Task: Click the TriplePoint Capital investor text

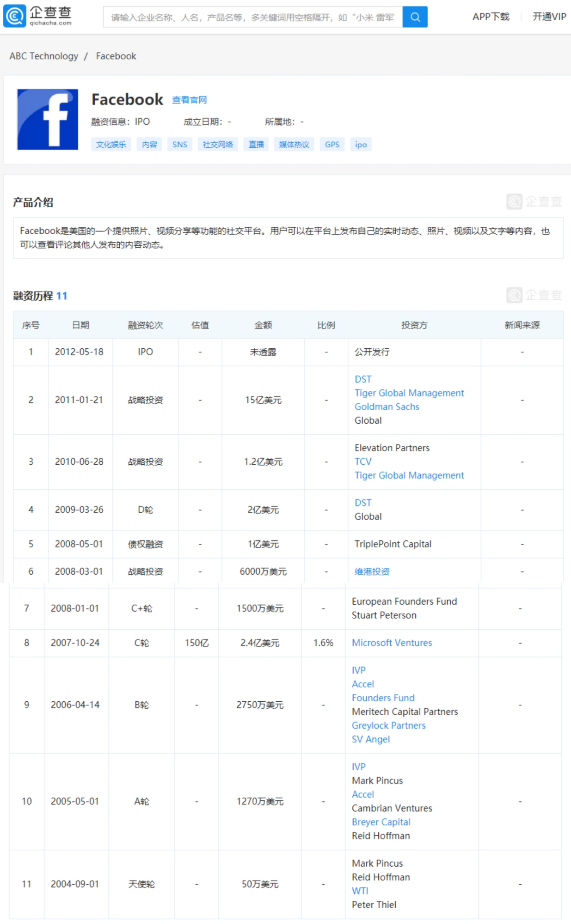Action: [393, 544]
